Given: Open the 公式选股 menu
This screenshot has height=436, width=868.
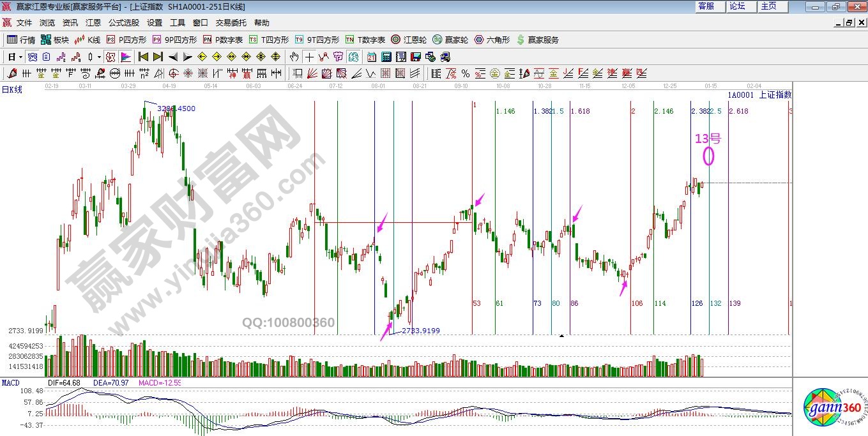Looking at the screenshot, I should click(x=123, y=22).
